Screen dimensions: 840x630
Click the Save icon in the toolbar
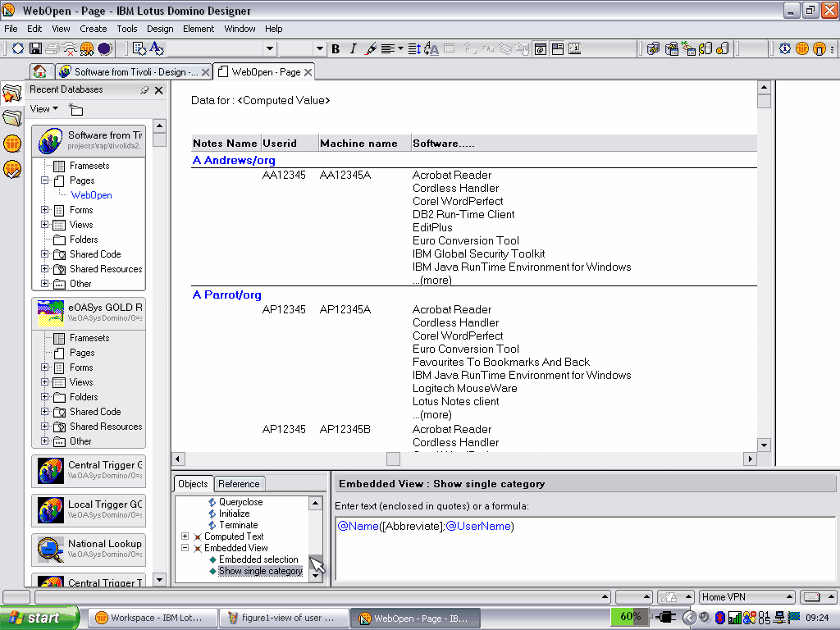[x=35, y=49]
